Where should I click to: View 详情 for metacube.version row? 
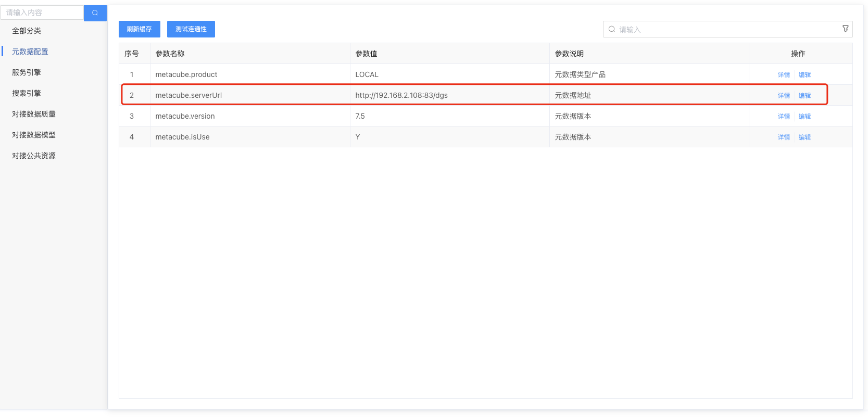tap(784, 116)
